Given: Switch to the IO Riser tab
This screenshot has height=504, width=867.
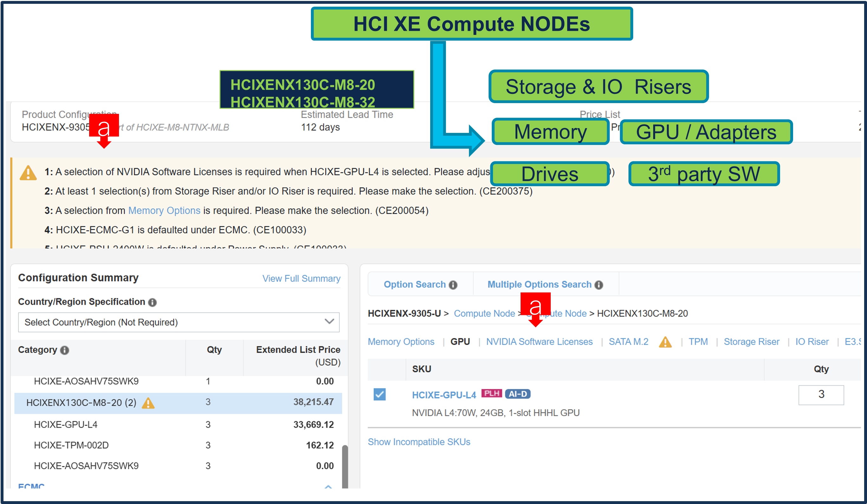Looking at the screenshot, I should 811,342.
